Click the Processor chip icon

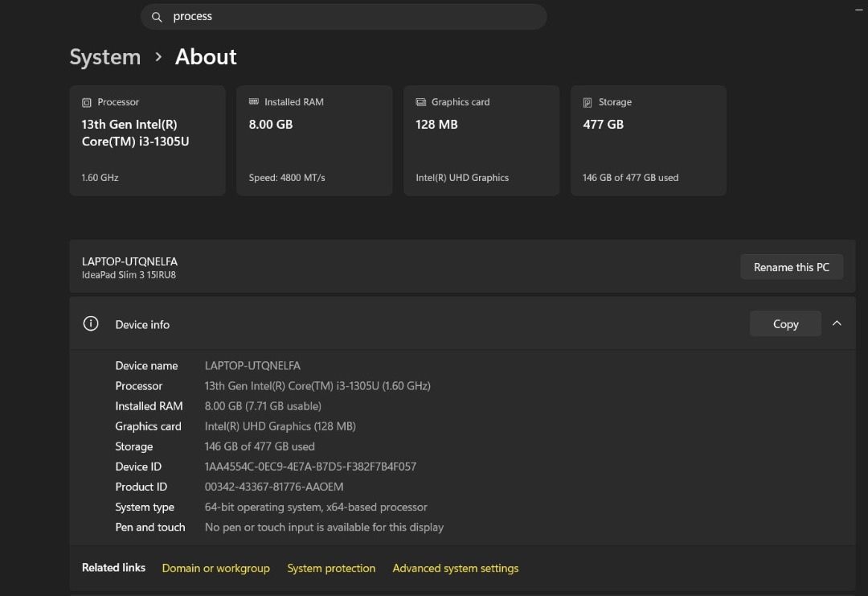(86, 102)
